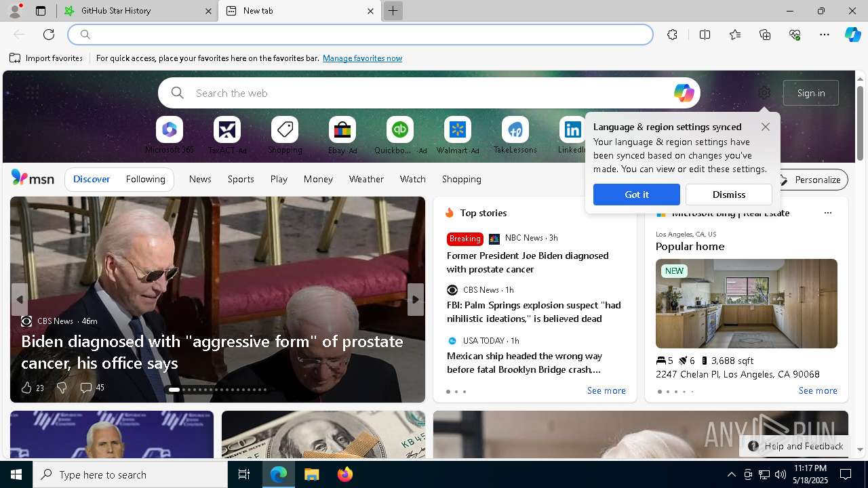
Task: Click the Personalize button
Action: click(810, 180)
